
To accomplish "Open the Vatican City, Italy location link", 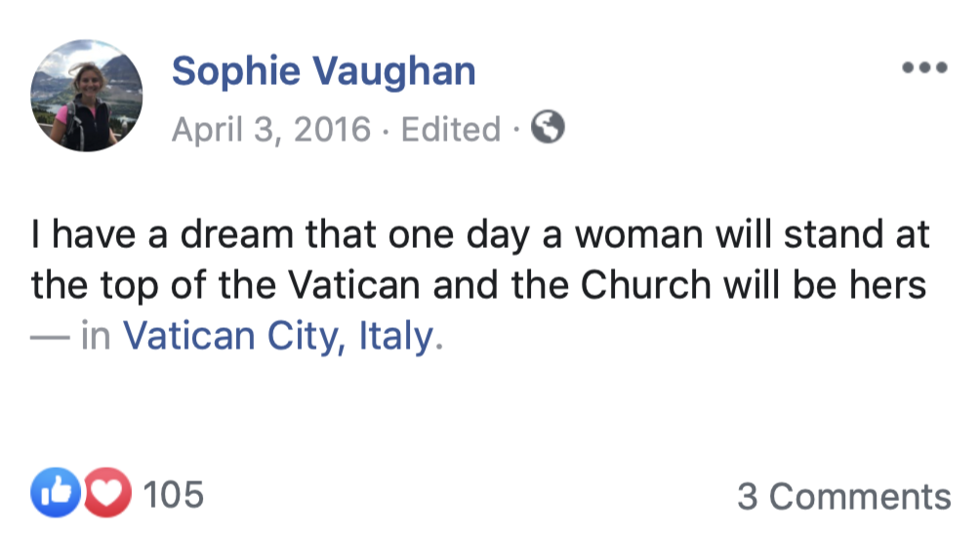I will click(276, 336).
